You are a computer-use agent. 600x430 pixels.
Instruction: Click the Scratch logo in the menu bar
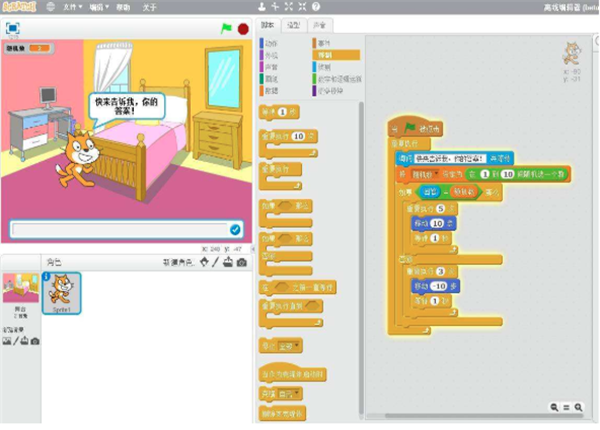(x=19, y=7)
